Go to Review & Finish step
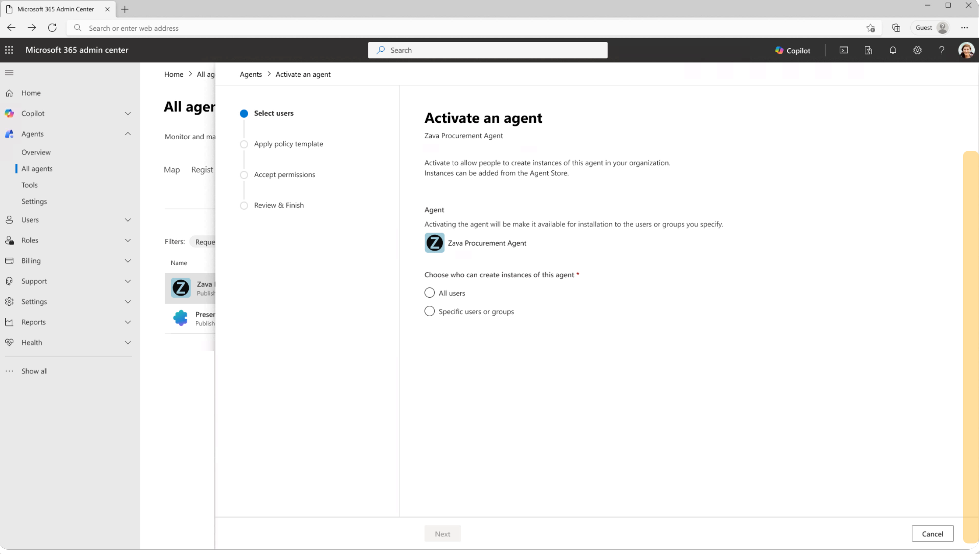 tap(279, 206)
